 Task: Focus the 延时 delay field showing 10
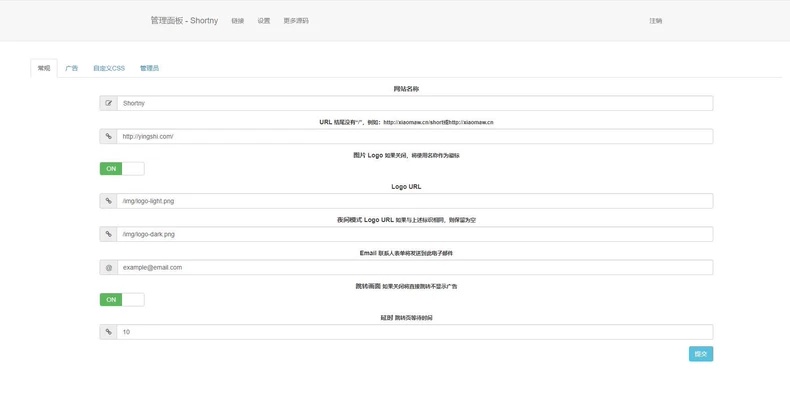pyautogui.click(x=415, y=332)
